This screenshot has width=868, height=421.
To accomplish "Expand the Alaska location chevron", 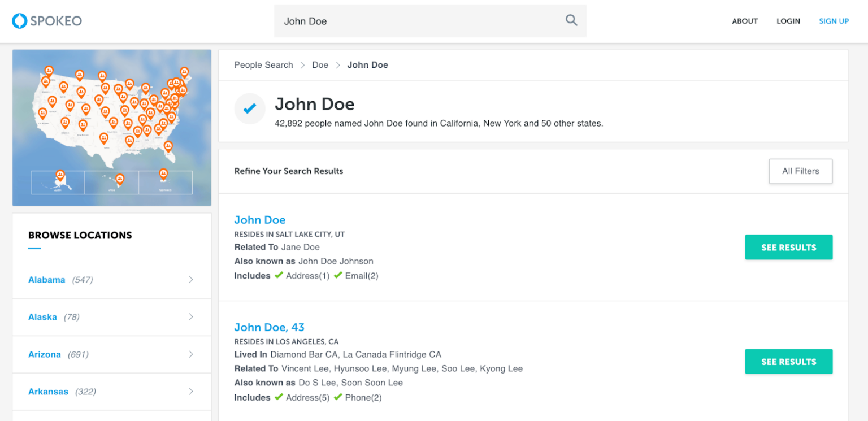I will 191,316.
